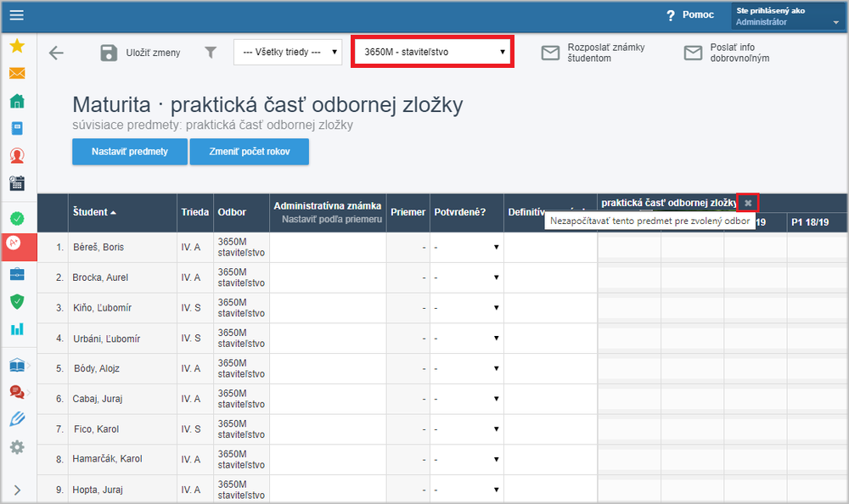Go to the green home icon
The image size is (849, 504).
click(17, 101)
